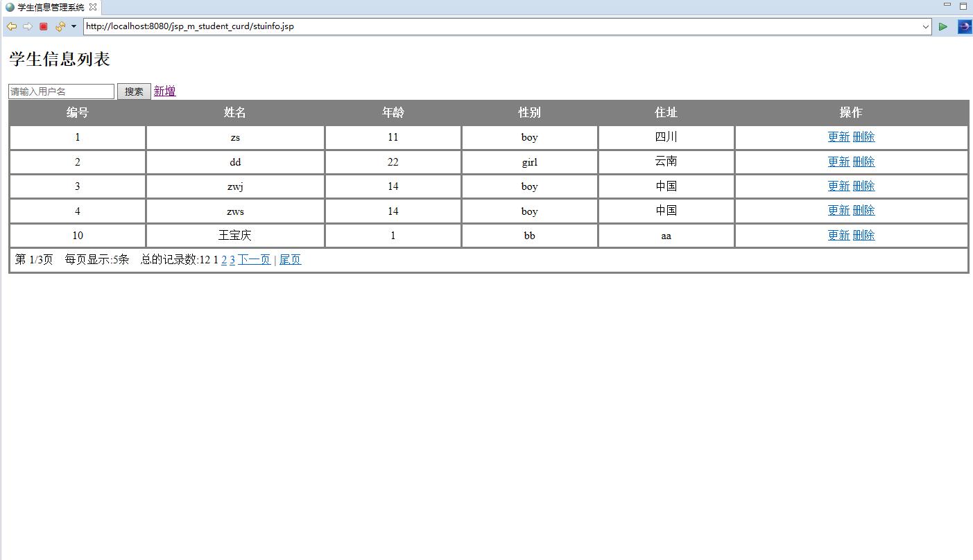This screenshot has width=973, height=560.
Task: Click the forward navigation arrow icon
Action: (28, 26)
